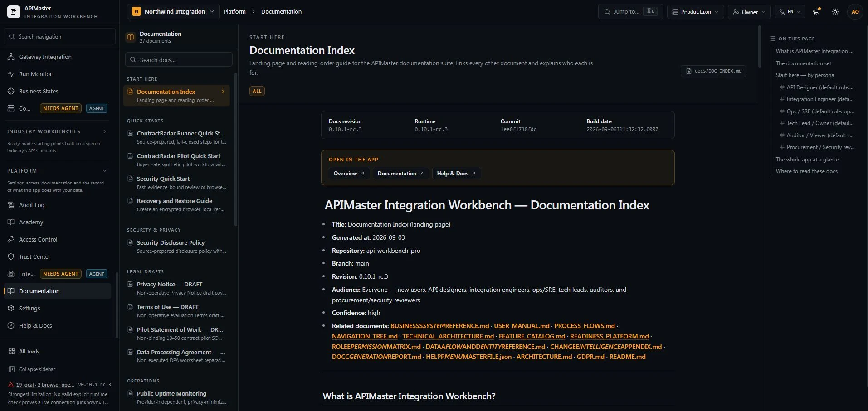Select the ALL filter tag
Viewport: 868px width, 411px height.
tap(257, 91)
